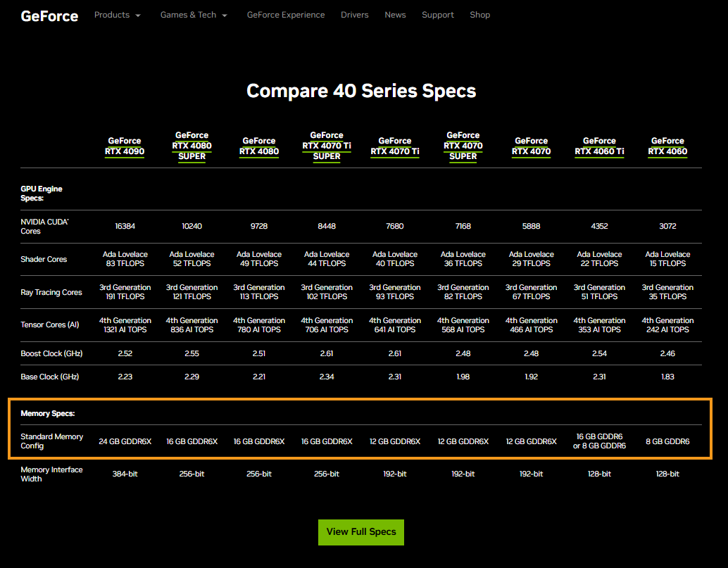
Task: Select base clock value 1.83
Action: (667, 377)
